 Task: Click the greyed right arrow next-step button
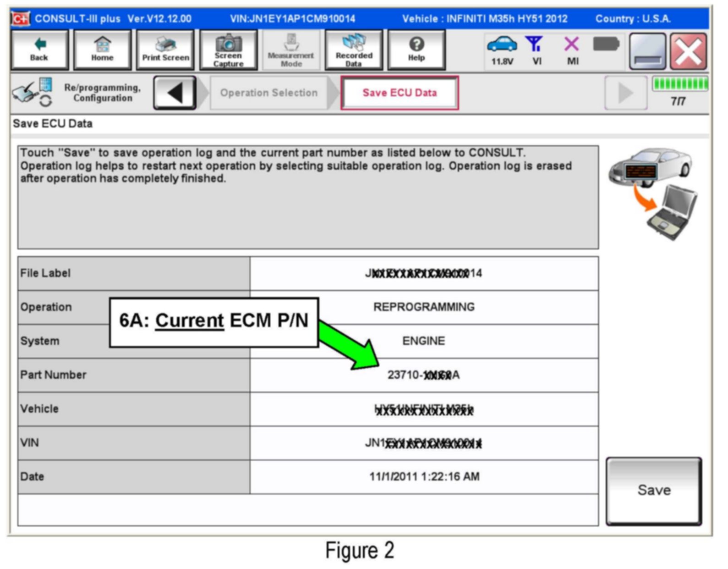625,93
